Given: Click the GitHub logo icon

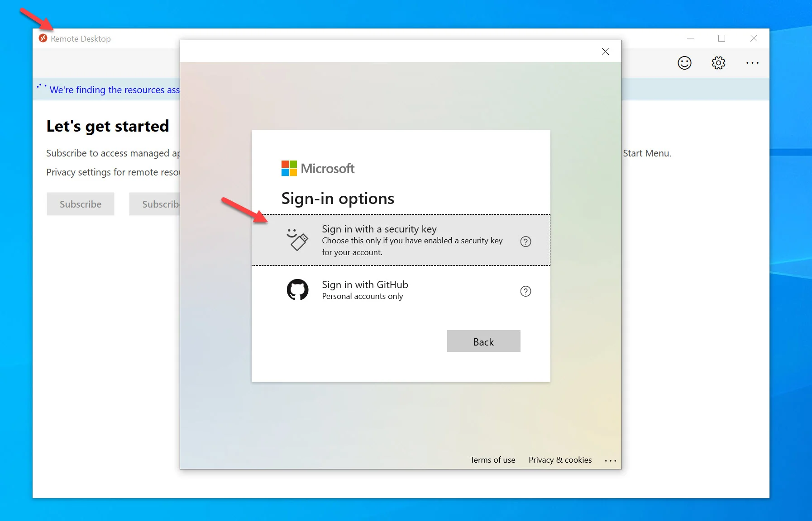Looking at the screenshot, I should [x=297, y=290].
